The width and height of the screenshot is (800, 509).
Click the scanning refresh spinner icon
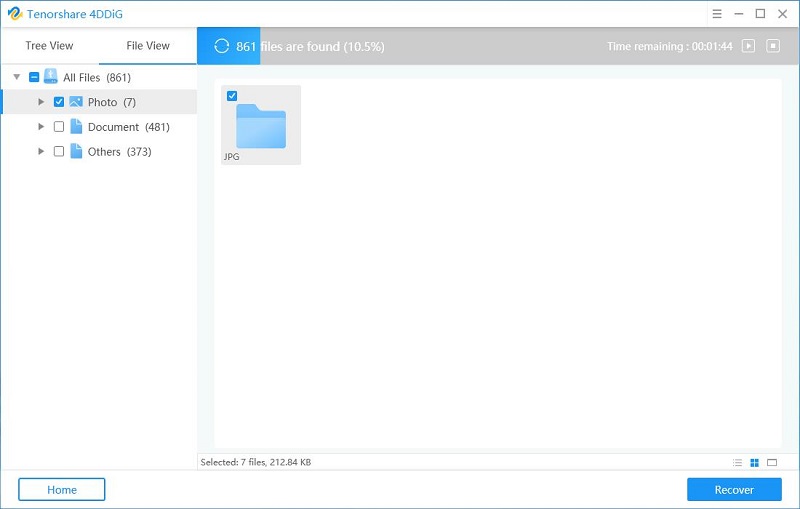coord(221,46)
